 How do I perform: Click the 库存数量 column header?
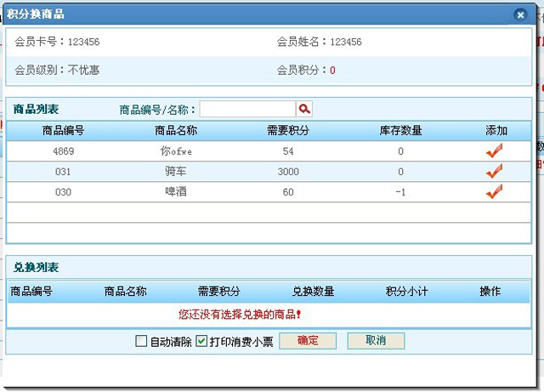pyautogui.click(x=400, y=130)
